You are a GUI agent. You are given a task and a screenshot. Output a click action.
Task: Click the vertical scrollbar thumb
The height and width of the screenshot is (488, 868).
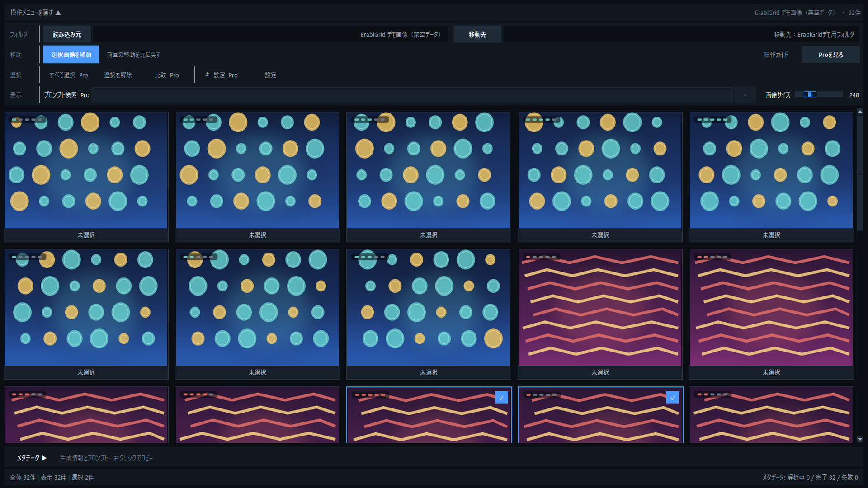[x=860, y=173]
